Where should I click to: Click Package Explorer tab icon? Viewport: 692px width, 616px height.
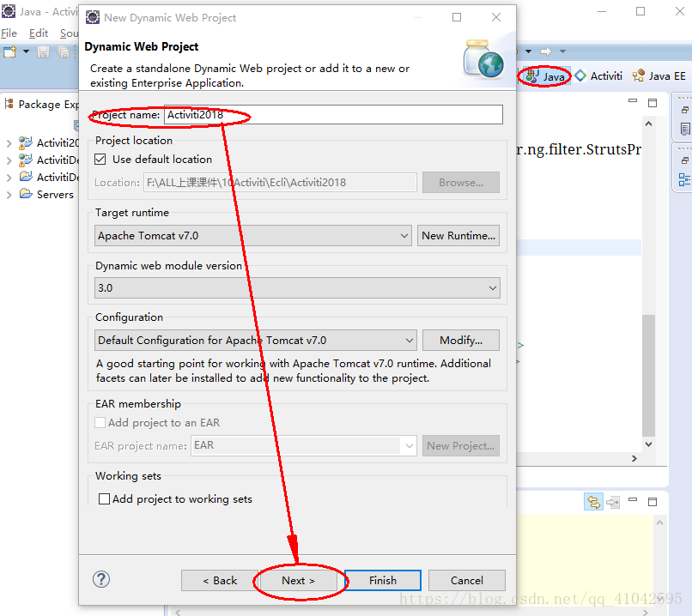coord(9,104)
